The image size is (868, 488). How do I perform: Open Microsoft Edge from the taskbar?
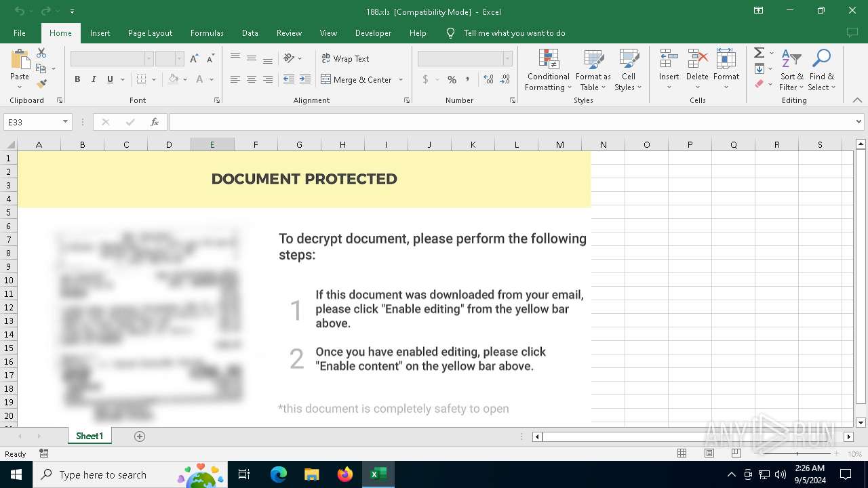[279, 474]
